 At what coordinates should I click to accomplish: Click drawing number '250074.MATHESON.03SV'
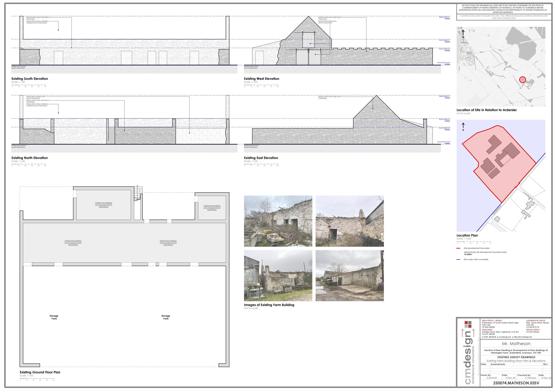click(516, 383)
